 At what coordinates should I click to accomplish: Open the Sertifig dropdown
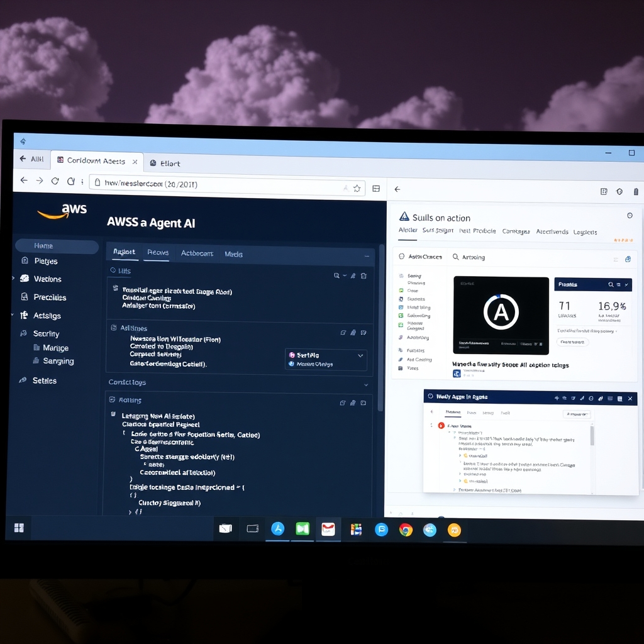326,359
